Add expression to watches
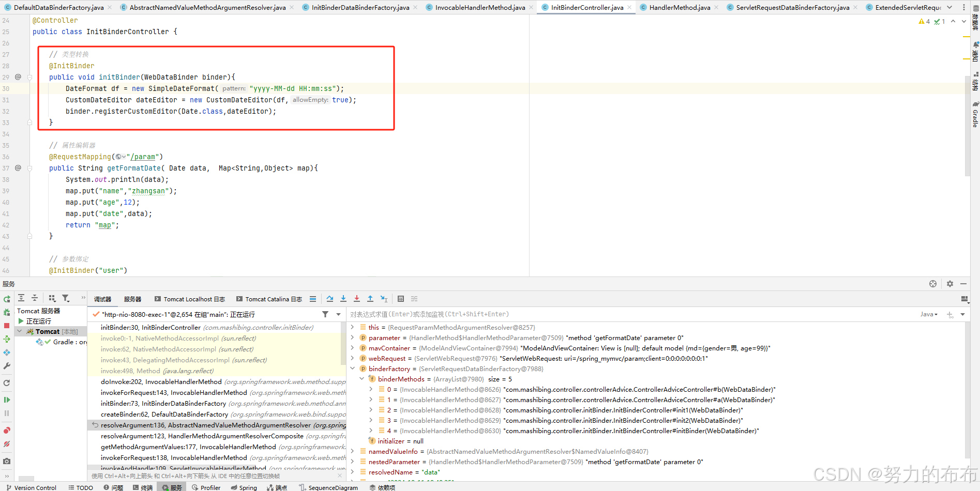The image size is (980, 491). [x=949, y=314]
